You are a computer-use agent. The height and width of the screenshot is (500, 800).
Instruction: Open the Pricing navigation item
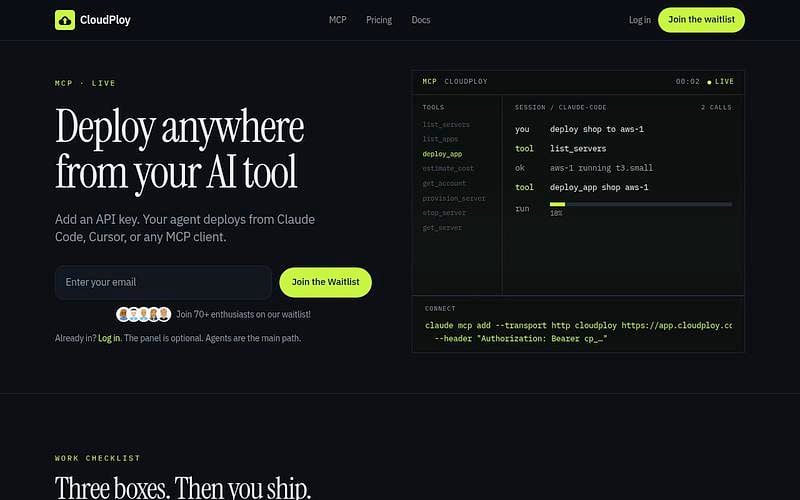[379, 20]
